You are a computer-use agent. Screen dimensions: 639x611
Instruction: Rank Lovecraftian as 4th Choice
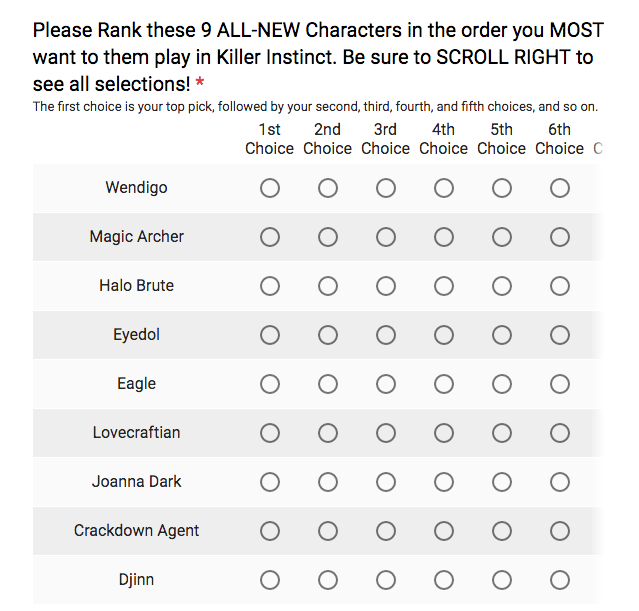tap(444, 433)
